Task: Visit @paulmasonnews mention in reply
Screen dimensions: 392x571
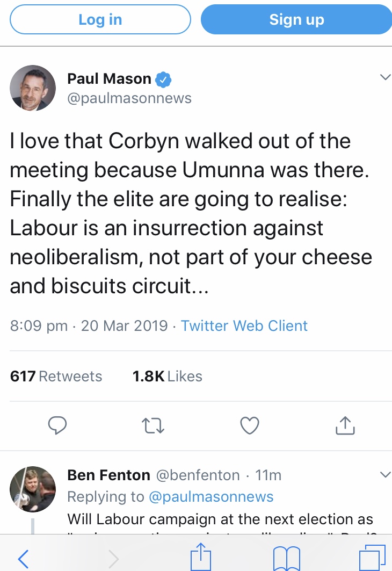Action: 210,497
